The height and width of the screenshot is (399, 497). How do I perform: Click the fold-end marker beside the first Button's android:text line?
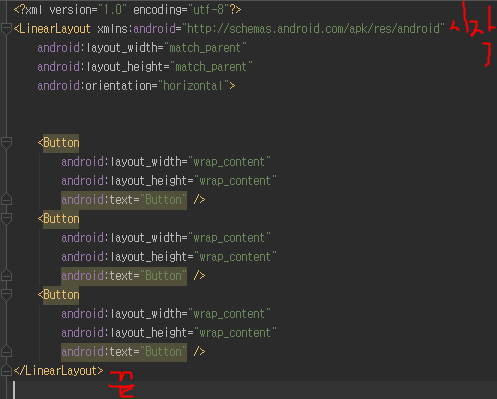6,199
